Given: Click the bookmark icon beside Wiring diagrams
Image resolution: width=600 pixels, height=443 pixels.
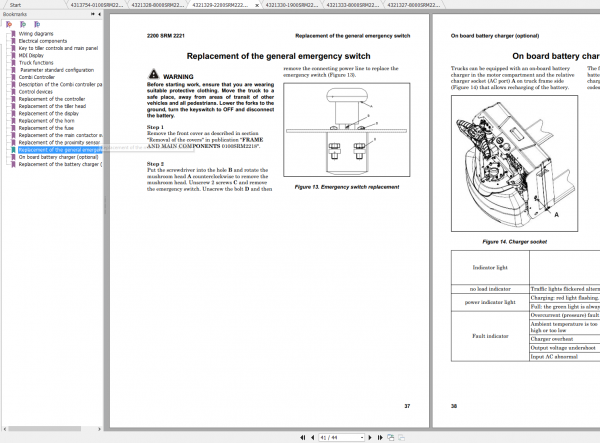Looking at the screenshot, I should coord(13,34).
